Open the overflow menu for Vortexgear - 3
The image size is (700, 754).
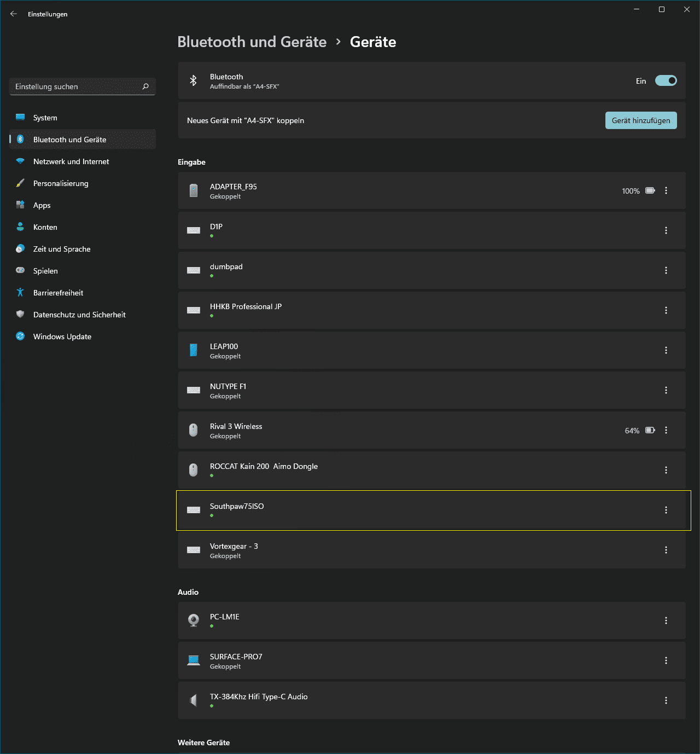click(666, 550)
